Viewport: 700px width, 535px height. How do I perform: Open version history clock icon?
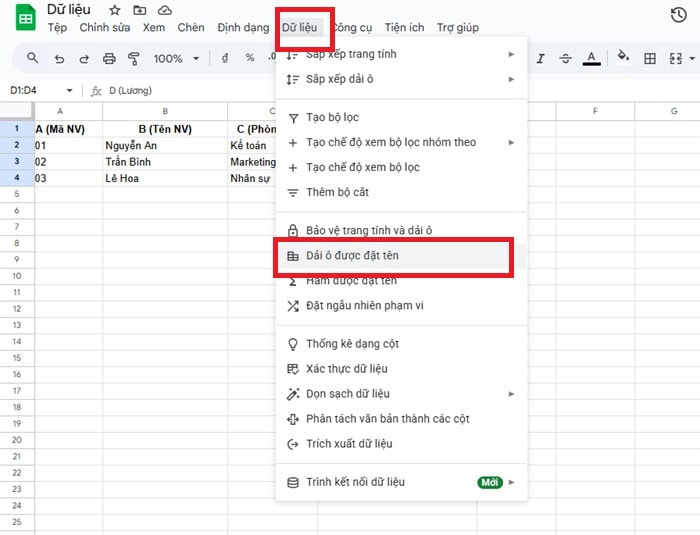[678, 14]
